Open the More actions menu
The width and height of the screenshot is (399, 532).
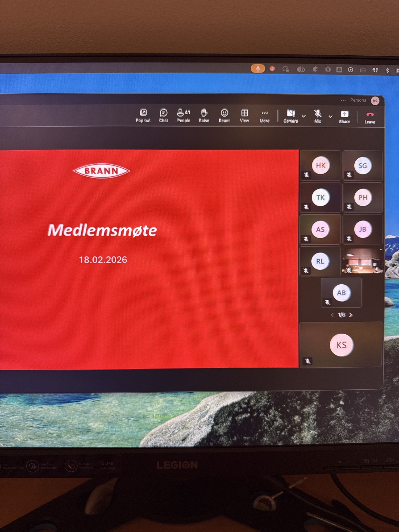265,116
